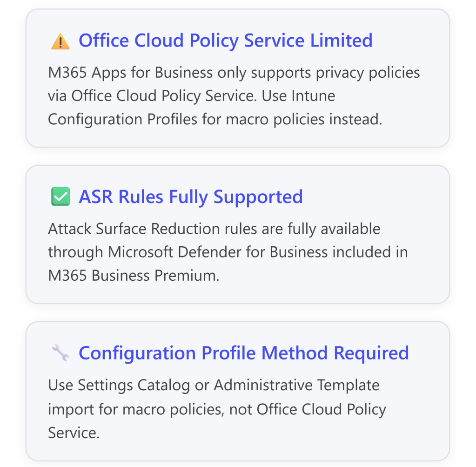Click the line starting "M365 Apps for Business only"
The image size is (476, 467).
tap(234, 73)
